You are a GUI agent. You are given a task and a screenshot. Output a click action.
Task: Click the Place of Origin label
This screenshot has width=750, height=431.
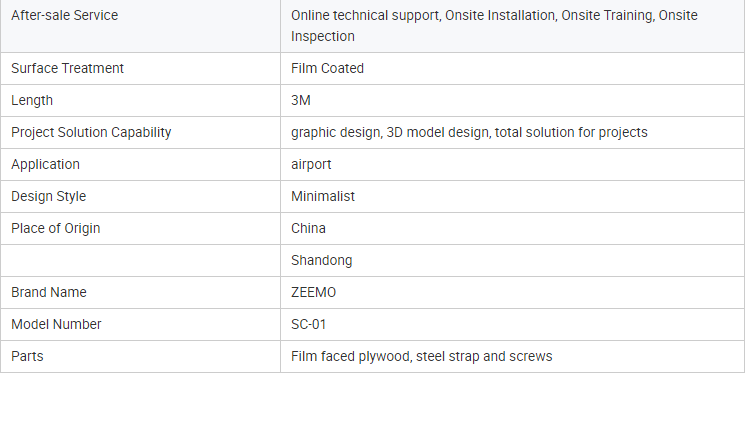click(x=55, y=229)
